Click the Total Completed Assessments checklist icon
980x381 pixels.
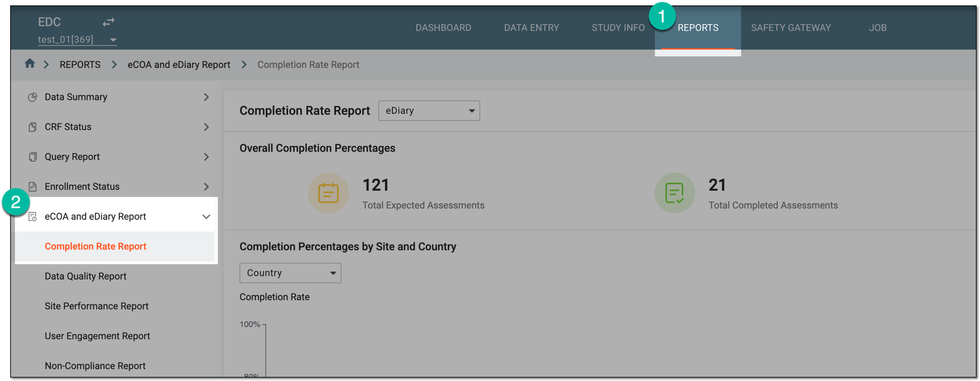pos(674,193)
